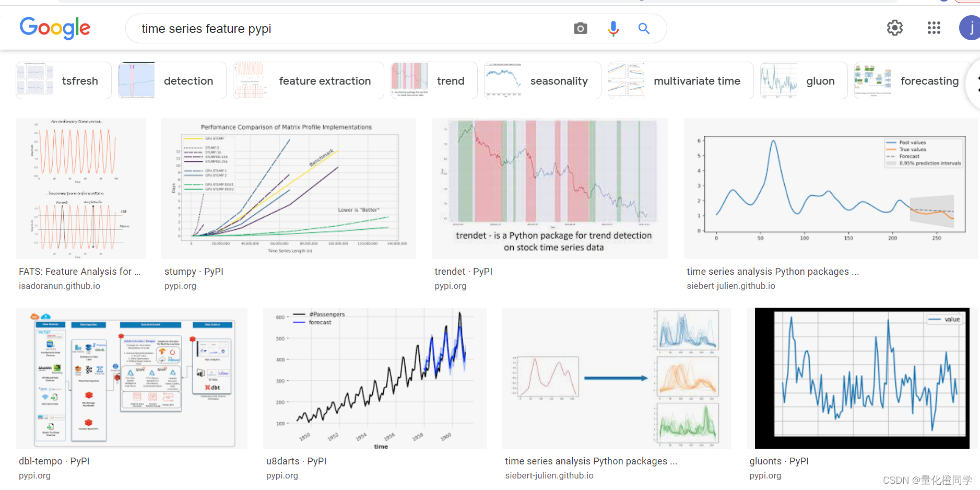980x490 pixels.
Task: Open quick settings gear icon
Action: point(894,28)
